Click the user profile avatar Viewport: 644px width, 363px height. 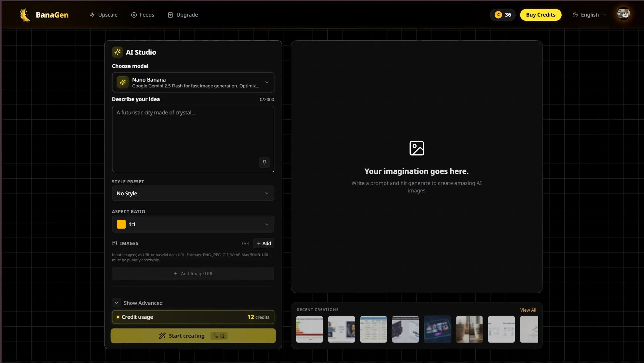[x=623, y=14]
